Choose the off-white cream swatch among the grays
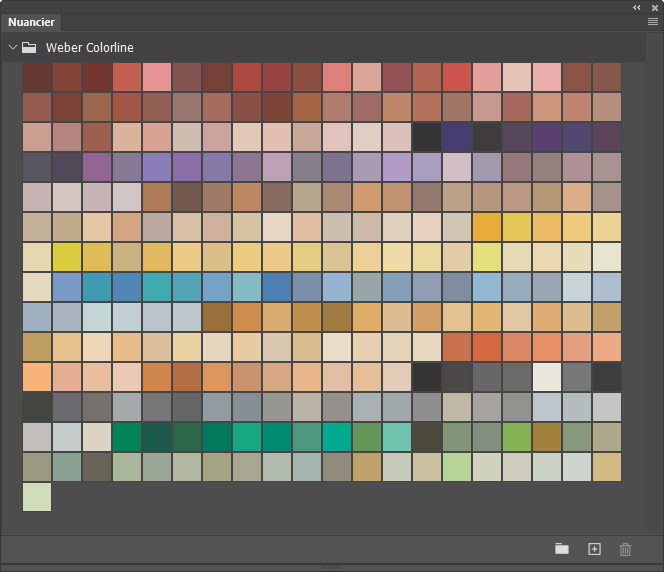Viewport: 664px width, 572px height. [547, 377]
